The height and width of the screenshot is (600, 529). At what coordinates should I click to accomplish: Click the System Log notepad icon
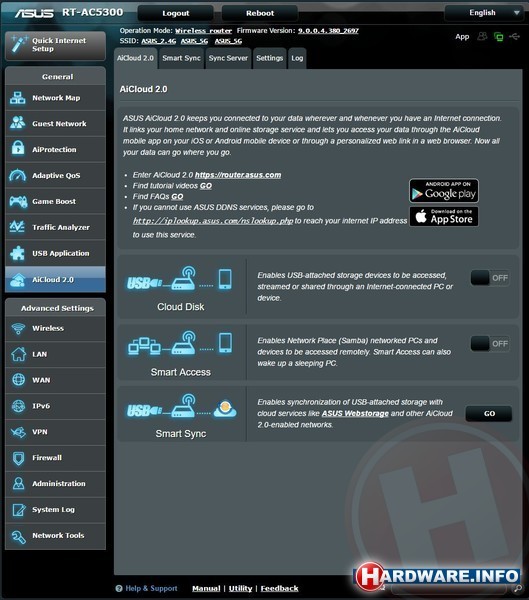pos(18,509)
